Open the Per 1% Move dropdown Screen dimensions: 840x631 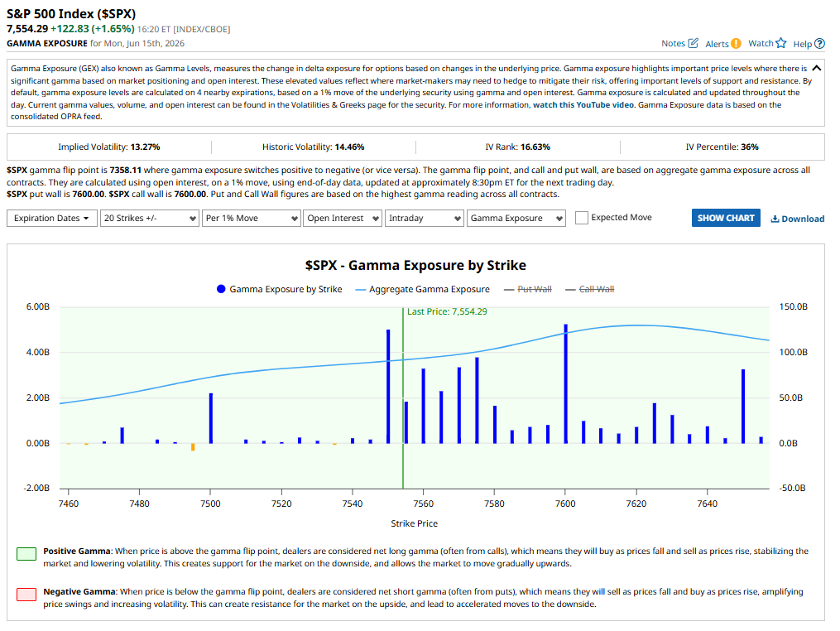pos(251,218)
